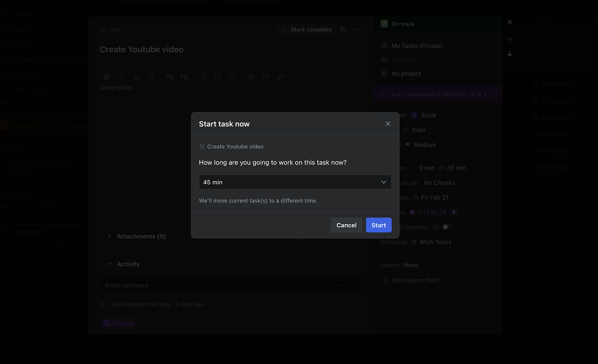598x364 pixels.
Task: Click the hard deadline help icon
Action: pos(436,227)
